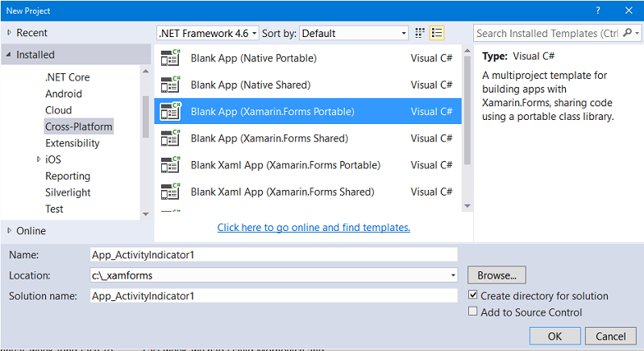
Task: Close the New Project dialog
Action: [x=629, y=10]
